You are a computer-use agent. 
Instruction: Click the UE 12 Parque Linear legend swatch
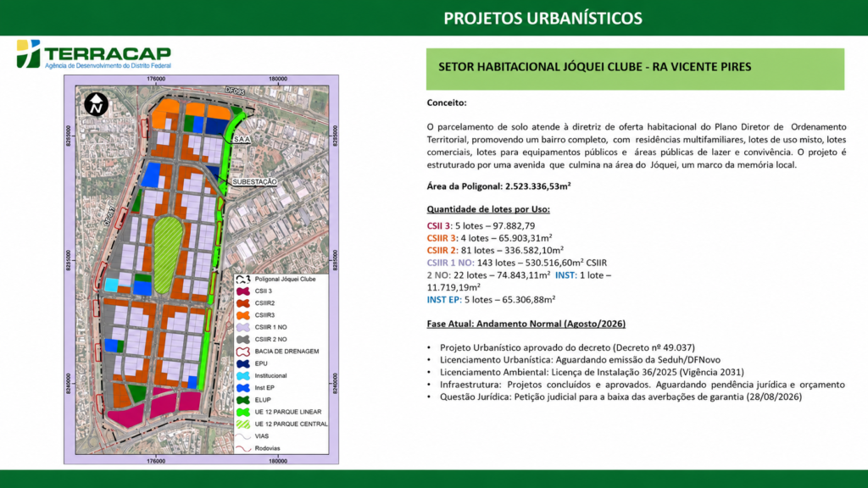tap(243, 413)
